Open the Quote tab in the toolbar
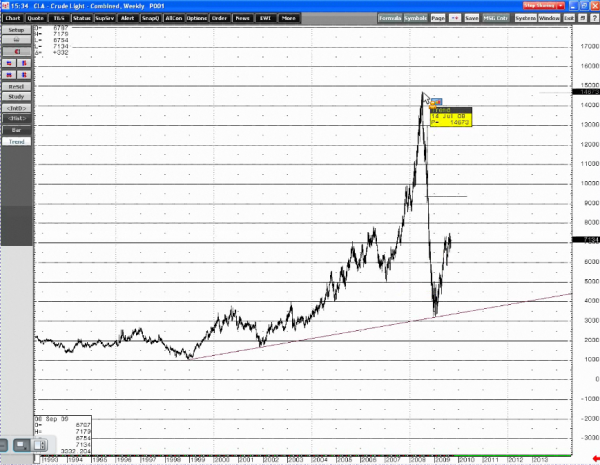Viewport: 600px width, 465px height. point(36,18)
